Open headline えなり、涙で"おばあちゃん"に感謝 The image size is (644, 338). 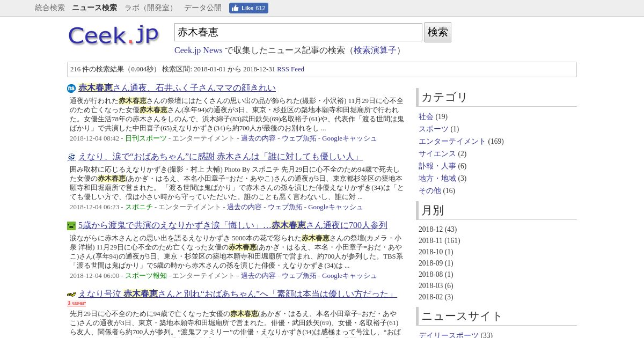[221, 157]
